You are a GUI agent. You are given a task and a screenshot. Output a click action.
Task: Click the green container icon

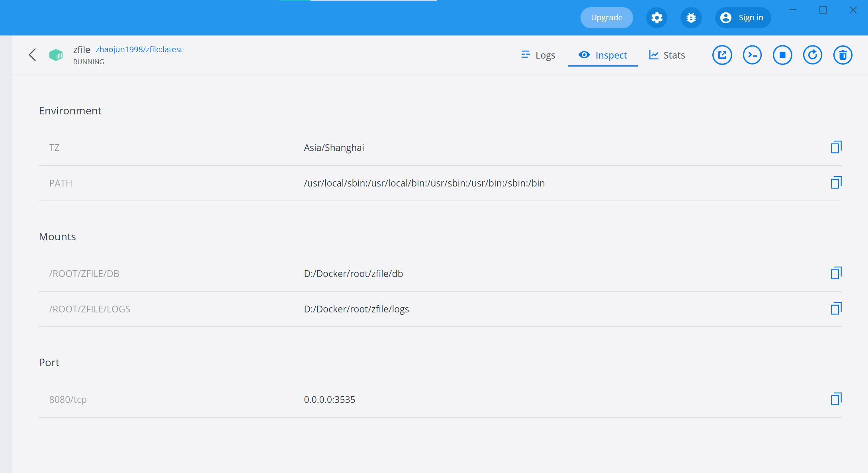click(56, 55)
